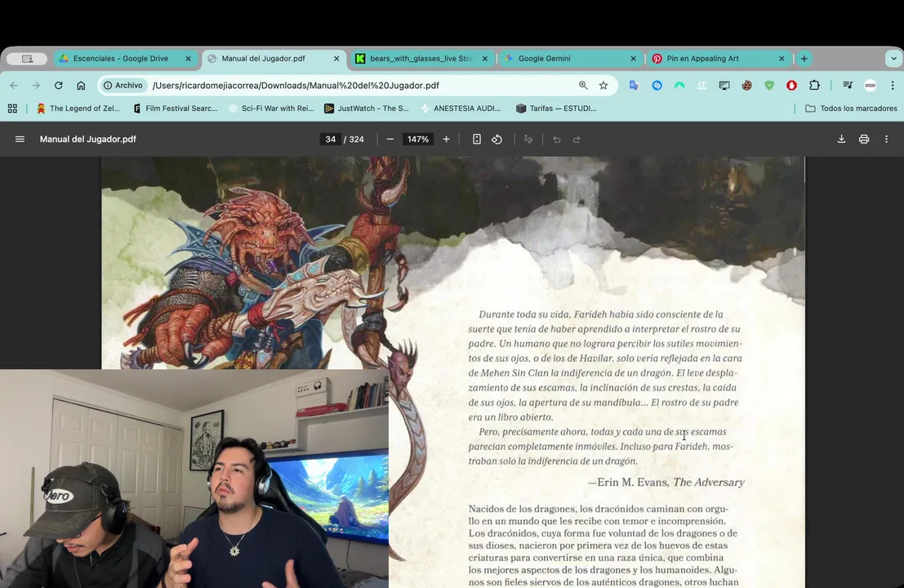Open ANESTESIA AUDI... bookmark
The height and width of the screenshot is (588, 904).
[x=461, y=109]
